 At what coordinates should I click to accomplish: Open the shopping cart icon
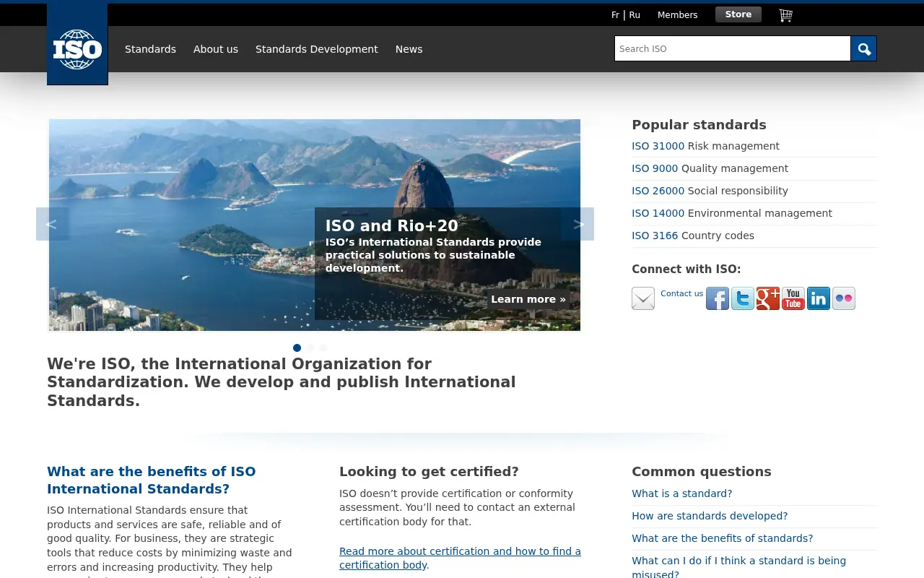coord(786,14)
